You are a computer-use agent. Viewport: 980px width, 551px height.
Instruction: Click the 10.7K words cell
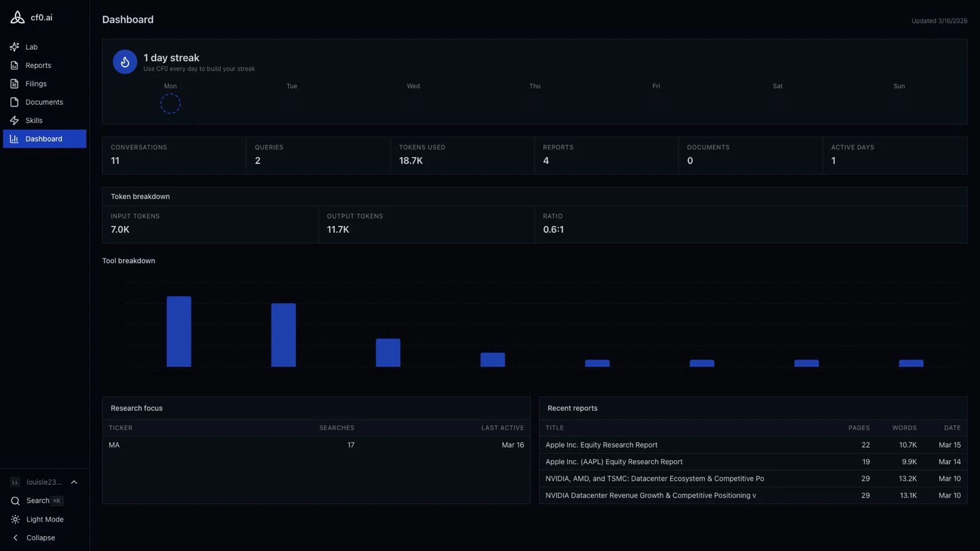point(908,445)
